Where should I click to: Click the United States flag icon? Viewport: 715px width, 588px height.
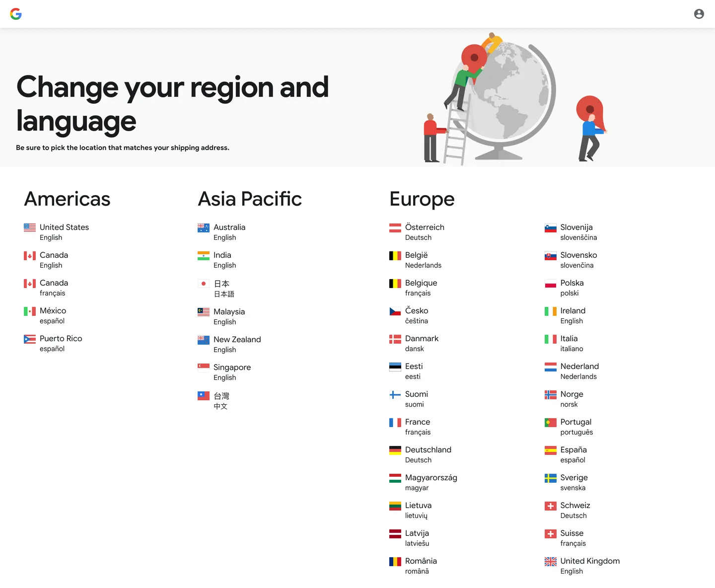(x=30, y=227)
